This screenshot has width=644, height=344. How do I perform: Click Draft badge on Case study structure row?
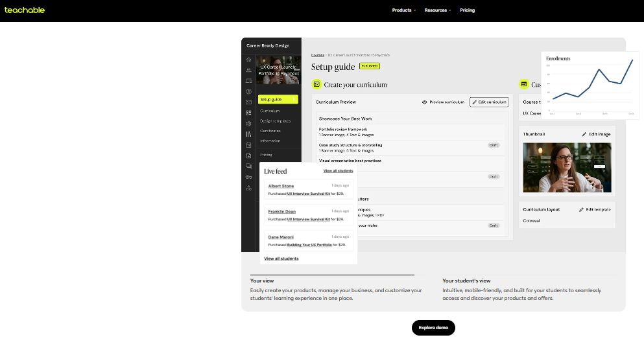494,145
